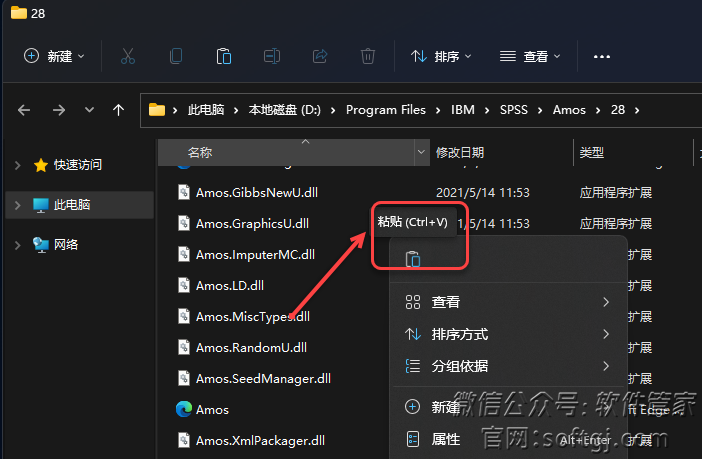
Task: Click Program Files in breadcrumb
Action: coord(385,110)
